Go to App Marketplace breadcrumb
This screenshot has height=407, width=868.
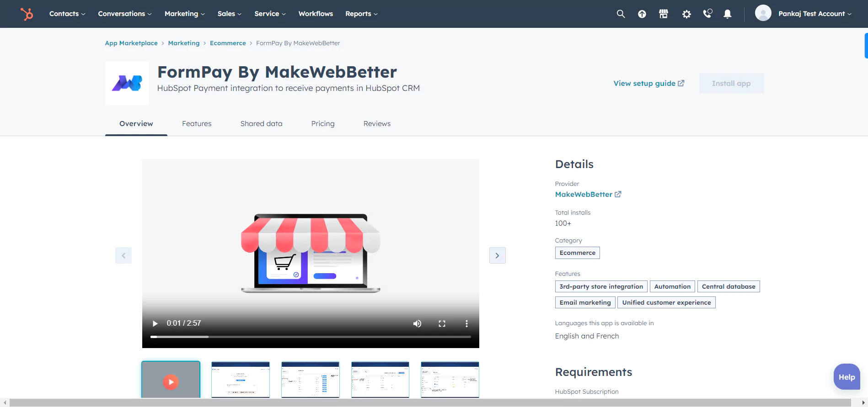click(131, 43)
